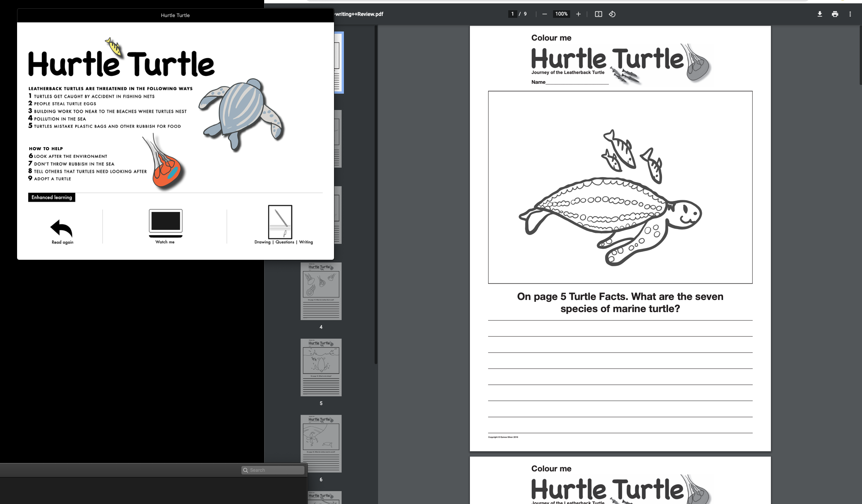The width and height of the screenshot is (862, 504).
Task: Click the Read again back arrow
Action: tap(61, 228)
